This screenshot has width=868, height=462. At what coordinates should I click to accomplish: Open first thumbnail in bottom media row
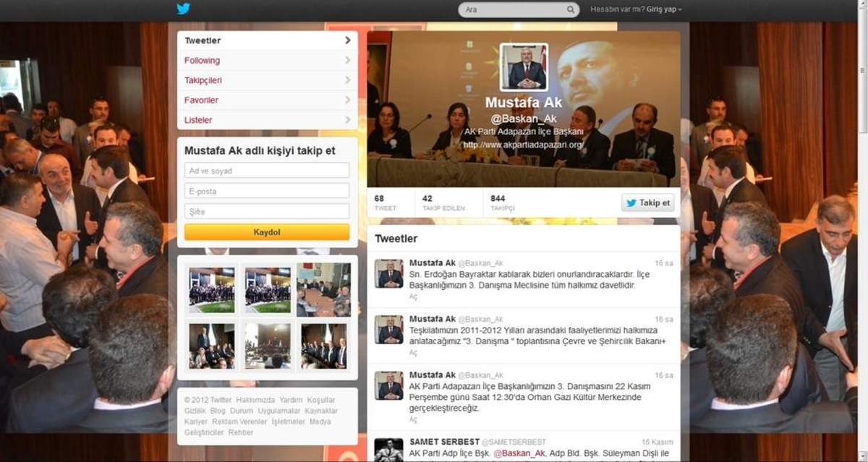(x=212, y=345)
